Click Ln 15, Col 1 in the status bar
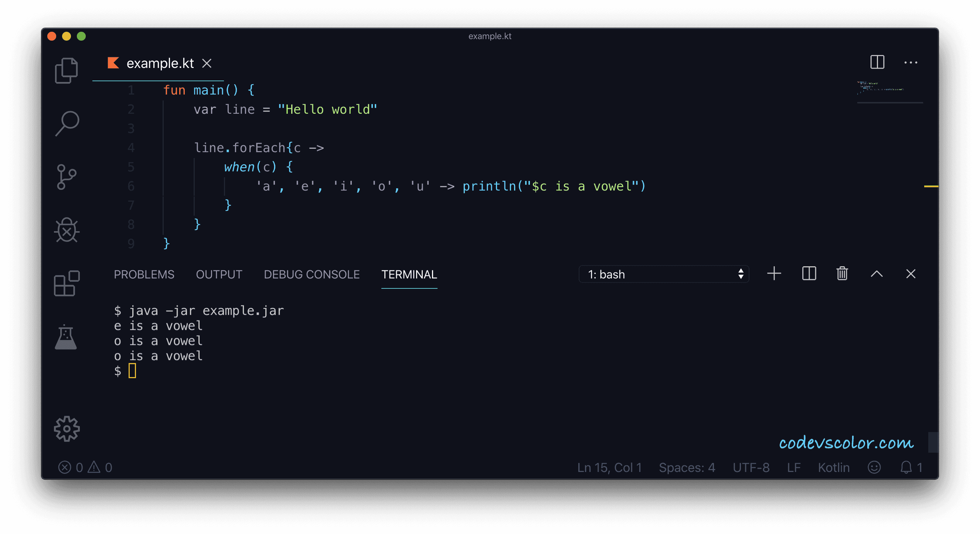Viewport: 980px width, 534px height. point(609,468)
